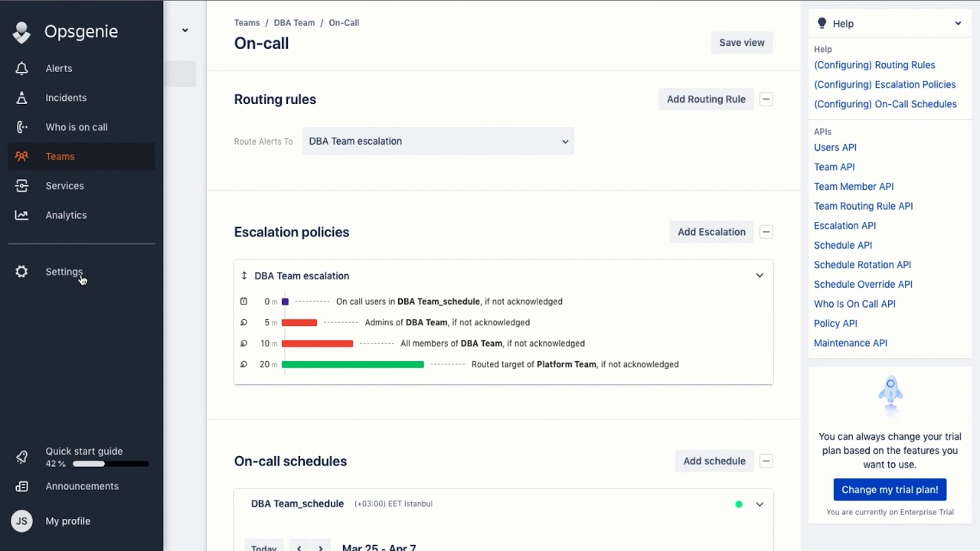Click the Announcements newspaper icon
The width and height of the screenshot is (980, 551).
21,486
